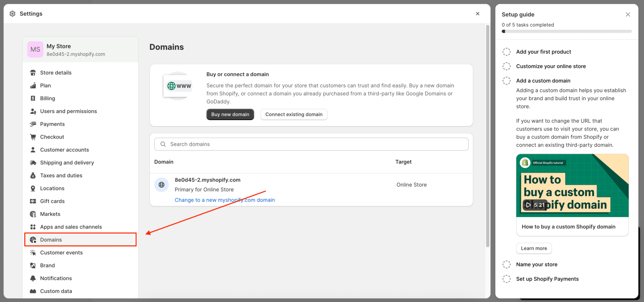Click My Store name in sidebar header
The height and width of the screenshot is (302, 644).
(x=59, y=46)
